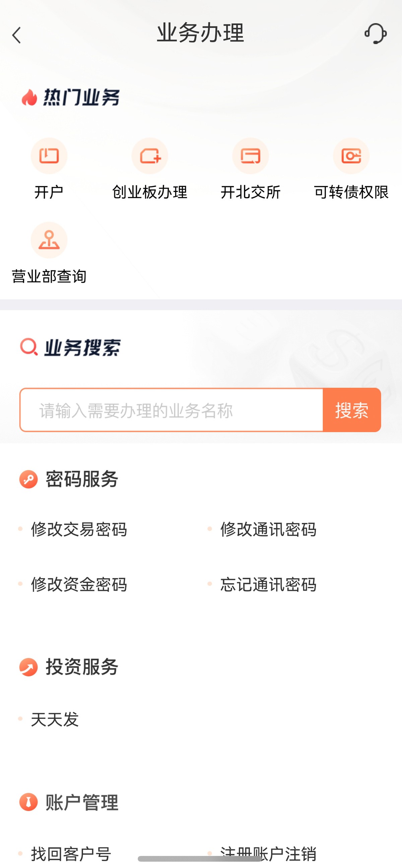Tap the 账户管理 section icon
Screen dimensions: 402x868
pyautogui.click(x=28, y=802)
